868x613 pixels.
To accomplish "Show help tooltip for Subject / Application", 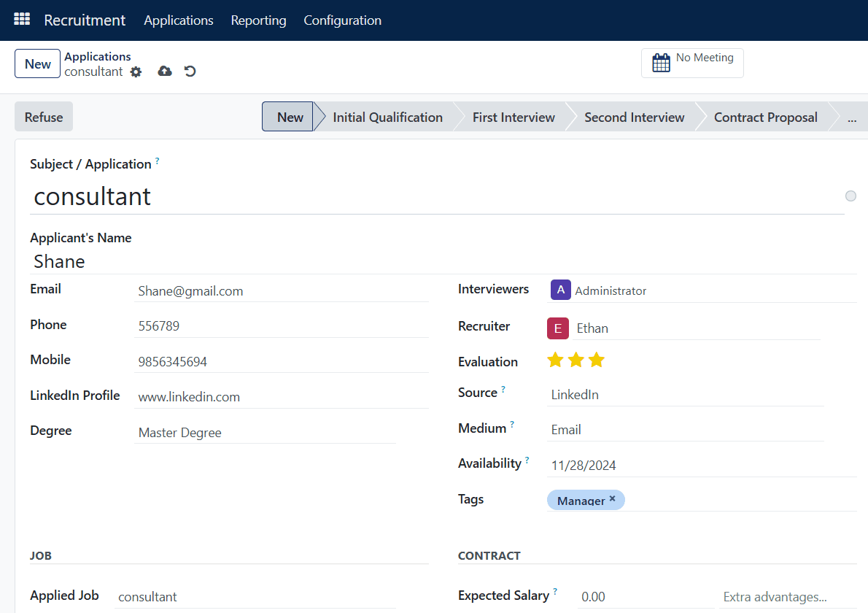I will point(158,161).
